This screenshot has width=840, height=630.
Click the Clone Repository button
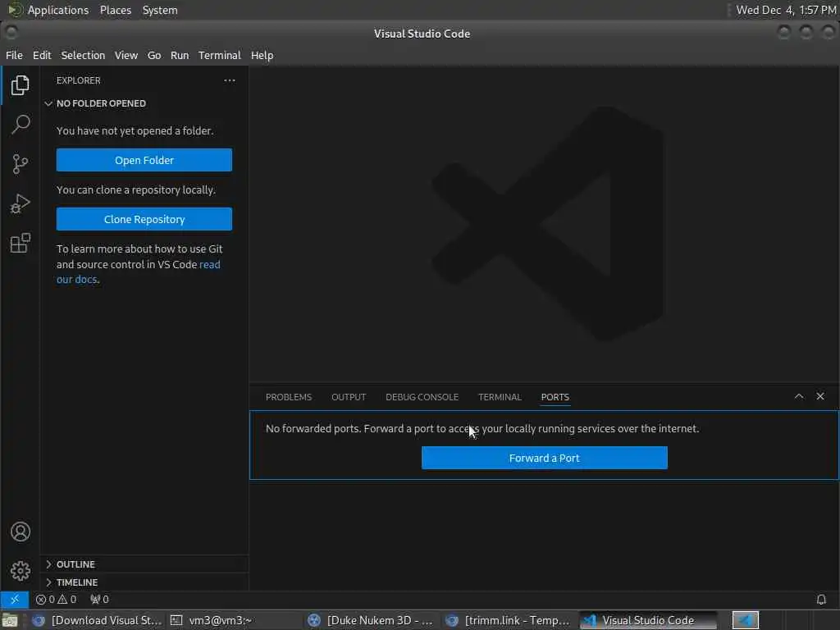pyautogui.click(x=144, y=219)
